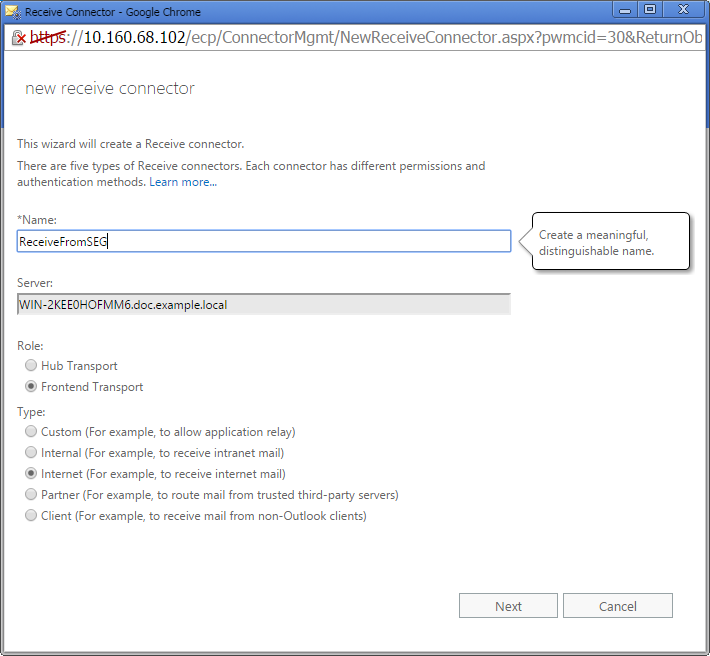Focus the browser address bar URL
Viewport: 710px width, 656px height.
[x=380, y=38]
